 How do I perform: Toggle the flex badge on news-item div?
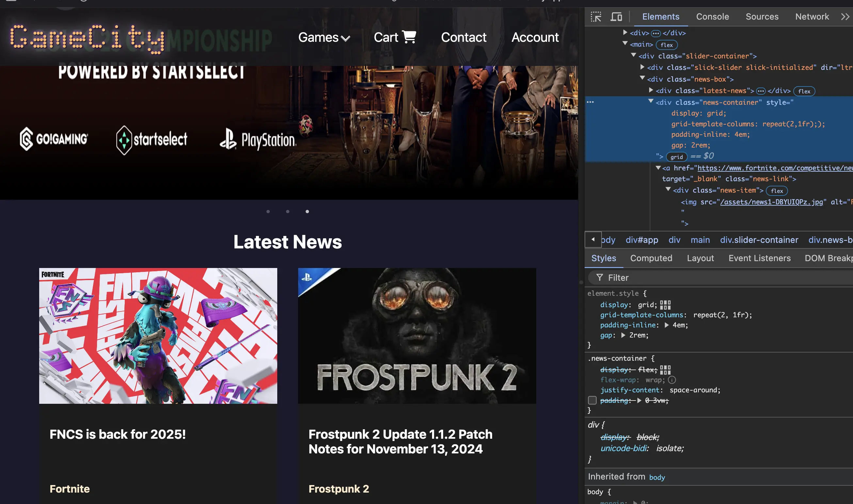[777, 191]
